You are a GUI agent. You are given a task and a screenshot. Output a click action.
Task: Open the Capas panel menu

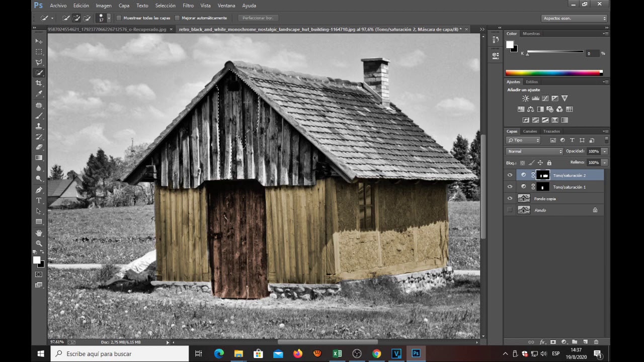[606, 131]
